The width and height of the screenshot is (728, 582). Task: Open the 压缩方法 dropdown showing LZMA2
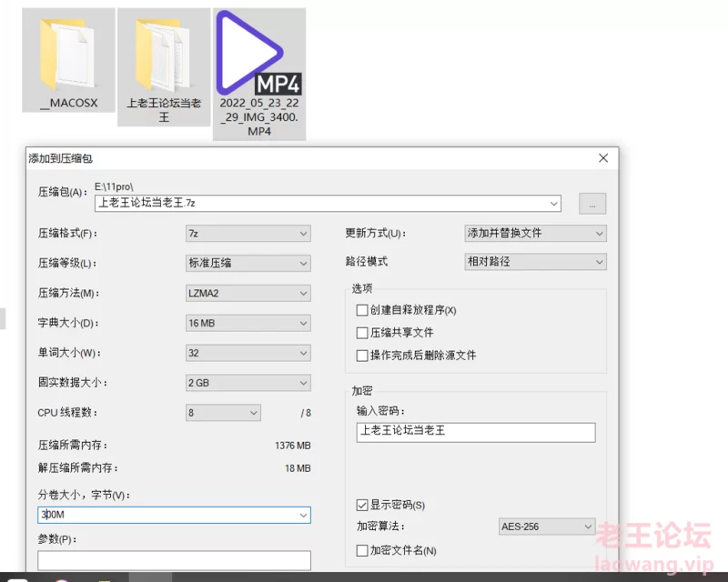[248, 294]
